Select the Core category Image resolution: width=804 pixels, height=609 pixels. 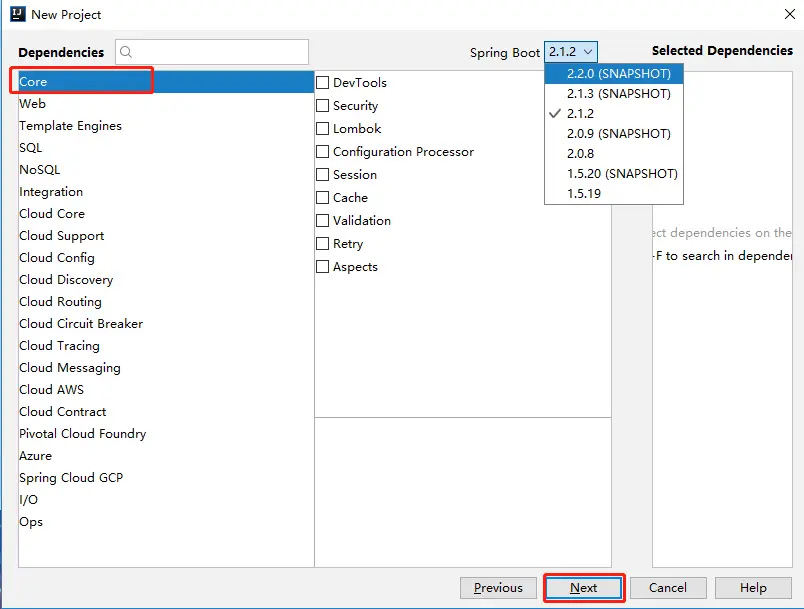coord(166,82)
